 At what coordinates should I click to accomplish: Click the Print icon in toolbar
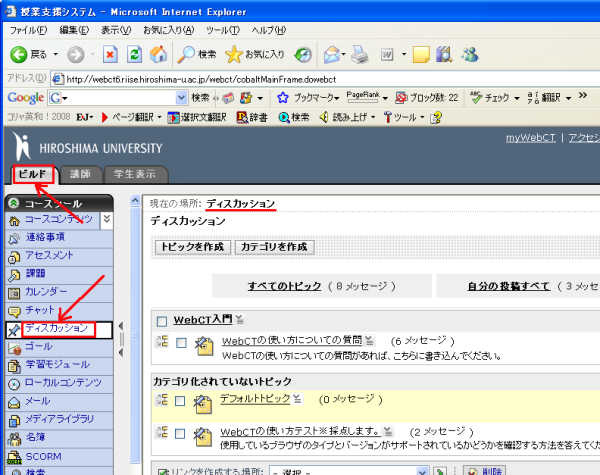(360, 55)
